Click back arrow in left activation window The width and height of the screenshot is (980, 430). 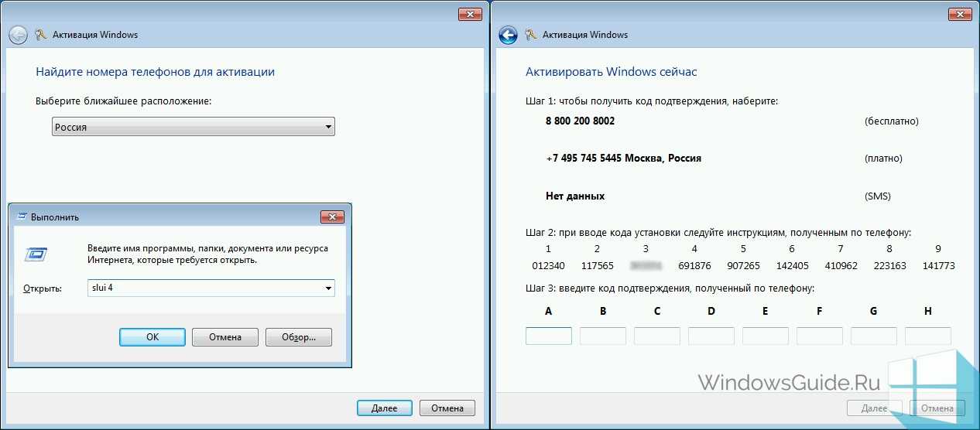click(x=18, y=35)
